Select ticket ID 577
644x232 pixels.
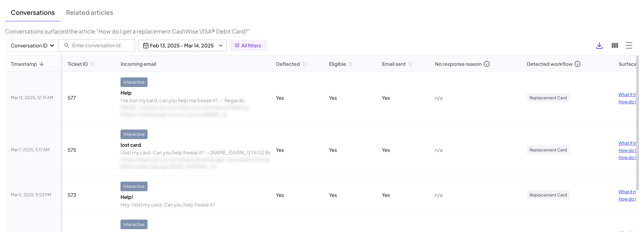(x=71, y=98)
